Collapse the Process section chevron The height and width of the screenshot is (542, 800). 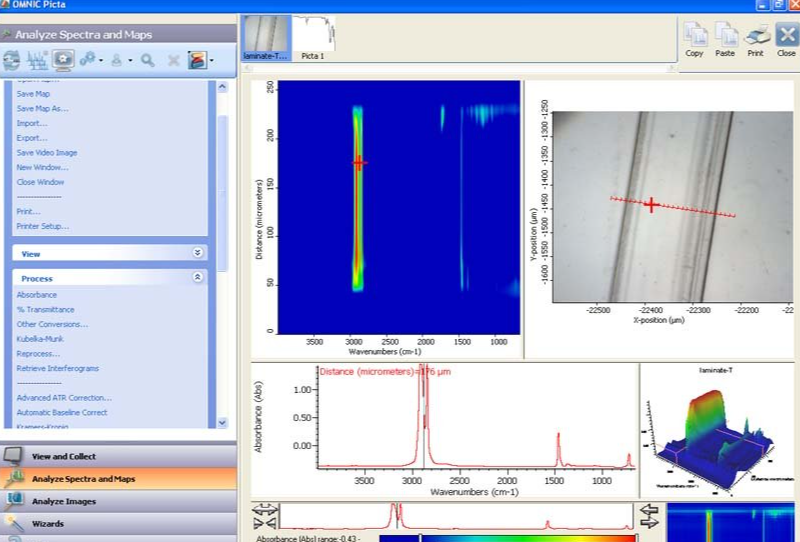(198, 278)
